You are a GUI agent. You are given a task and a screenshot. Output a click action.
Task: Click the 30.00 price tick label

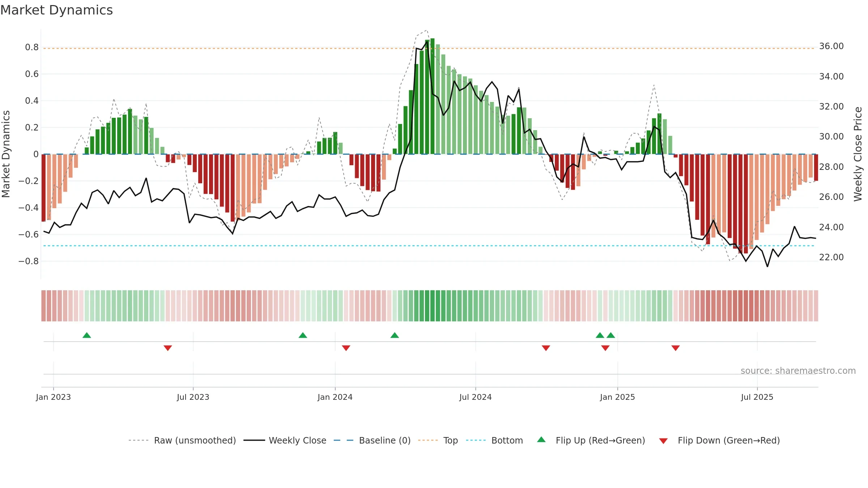[831, 137]
